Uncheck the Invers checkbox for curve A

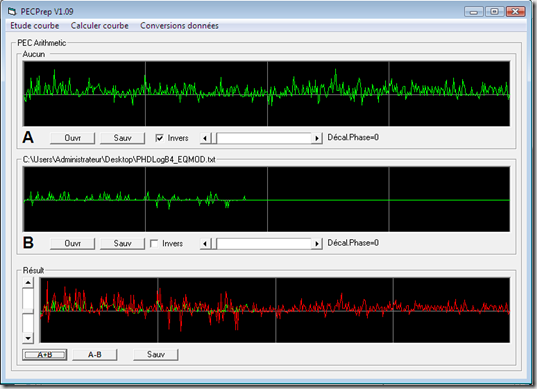pos(159,138)
